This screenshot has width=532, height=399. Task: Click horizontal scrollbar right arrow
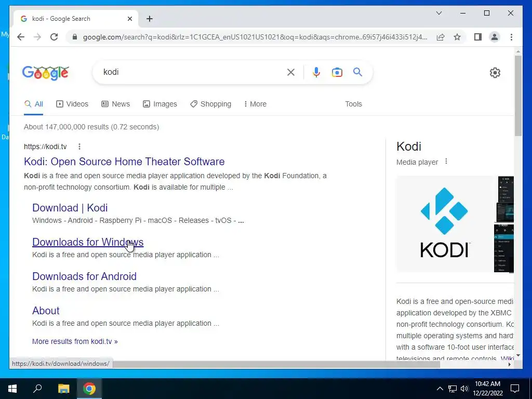click(x=509, y=364)
